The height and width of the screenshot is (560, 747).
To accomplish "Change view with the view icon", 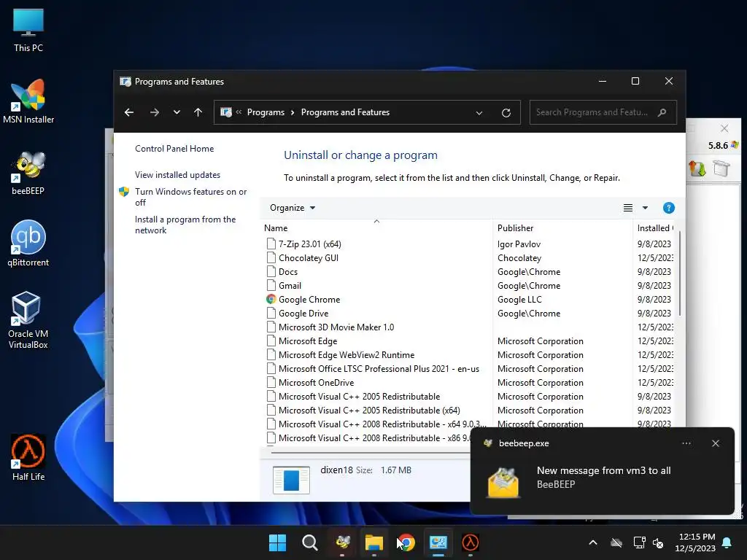I will coord(628,208).
